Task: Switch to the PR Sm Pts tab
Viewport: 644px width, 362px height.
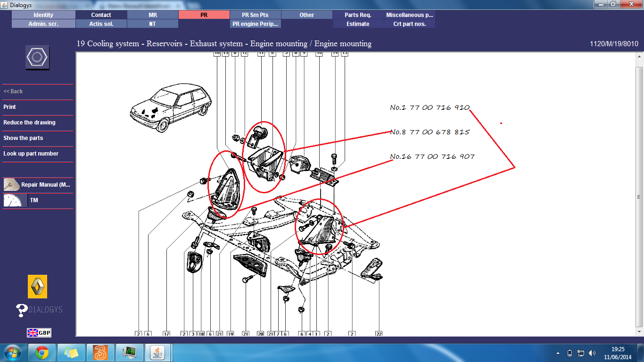Action: [255, 15]
